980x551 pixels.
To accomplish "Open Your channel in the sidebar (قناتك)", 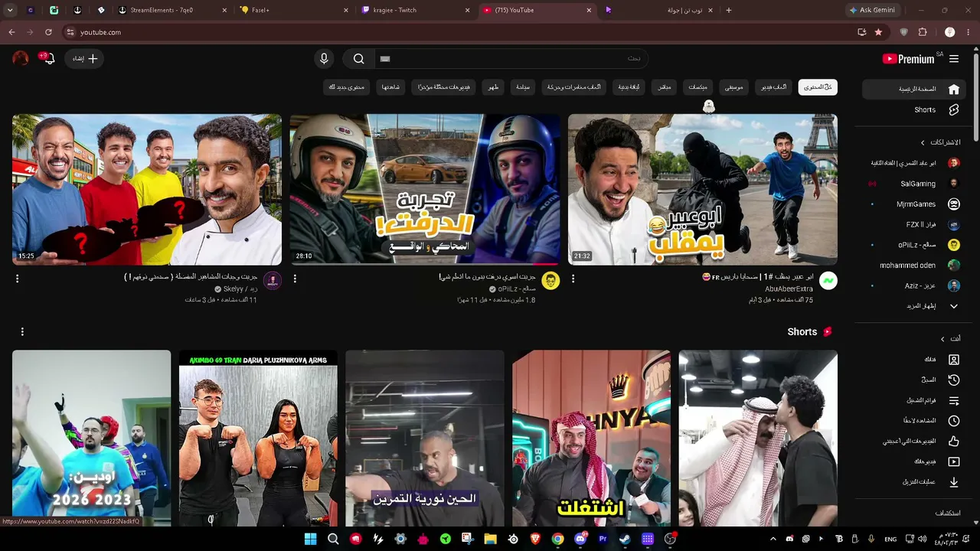I will click(x=916, y=359).
